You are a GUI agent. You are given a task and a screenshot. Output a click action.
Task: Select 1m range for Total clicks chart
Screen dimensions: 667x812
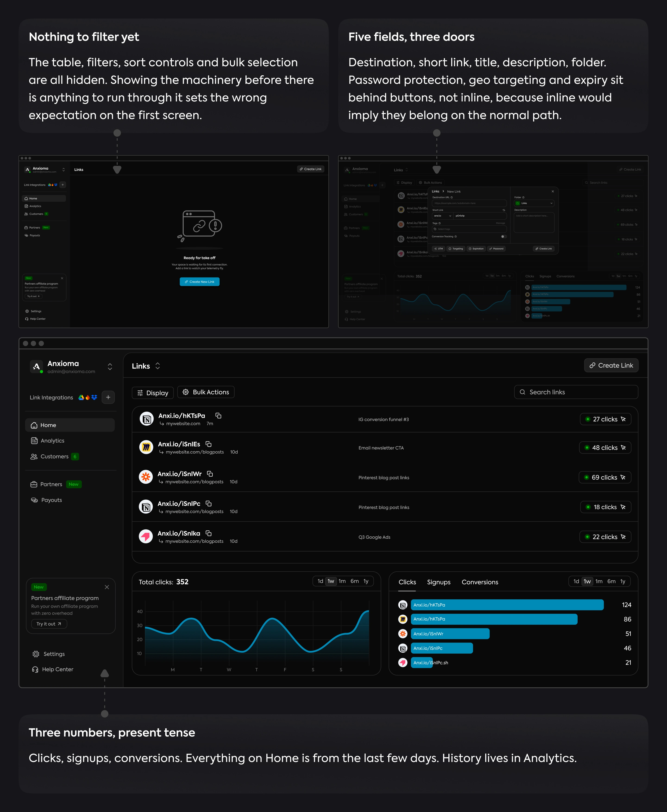point(342,581)
